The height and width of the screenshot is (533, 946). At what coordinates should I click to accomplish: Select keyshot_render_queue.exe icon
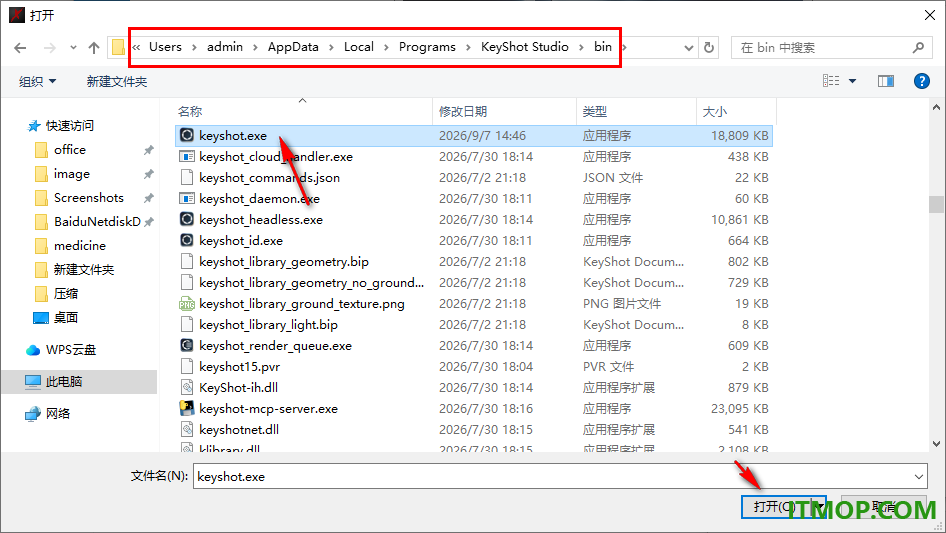pyautogui.click(x=187, y=345)
